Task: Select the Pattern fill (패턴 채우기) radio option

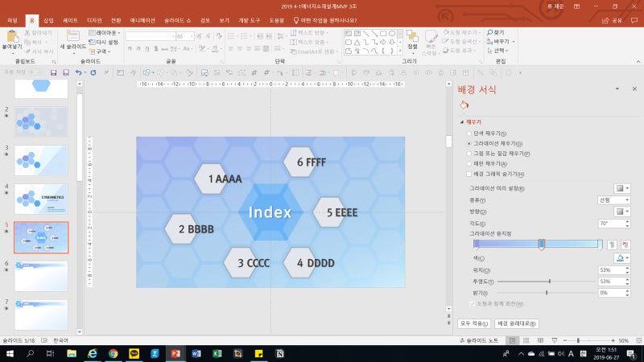Action: tap(469, 163)
